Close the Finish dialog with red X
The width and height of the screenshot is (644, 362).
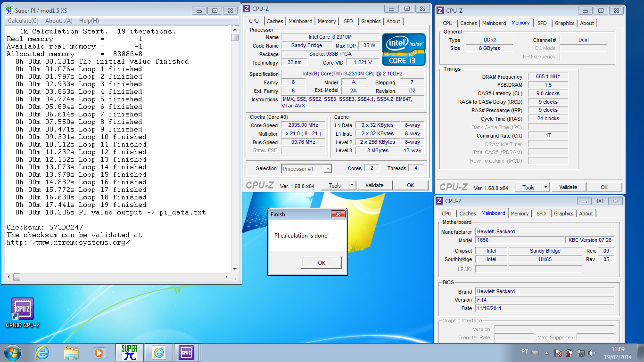coord(338,214)
